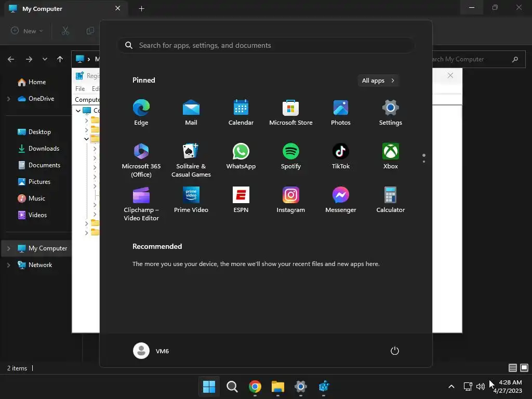
Task: Open Microsoft 365 (Office)
Action: coord(141,160)
